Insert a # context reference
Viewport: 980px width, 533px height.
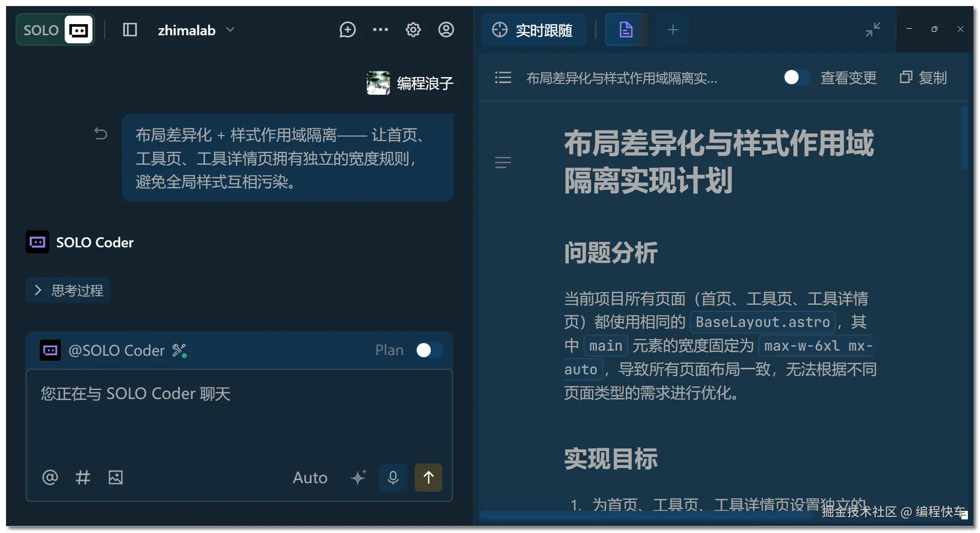tap(83, 478)
